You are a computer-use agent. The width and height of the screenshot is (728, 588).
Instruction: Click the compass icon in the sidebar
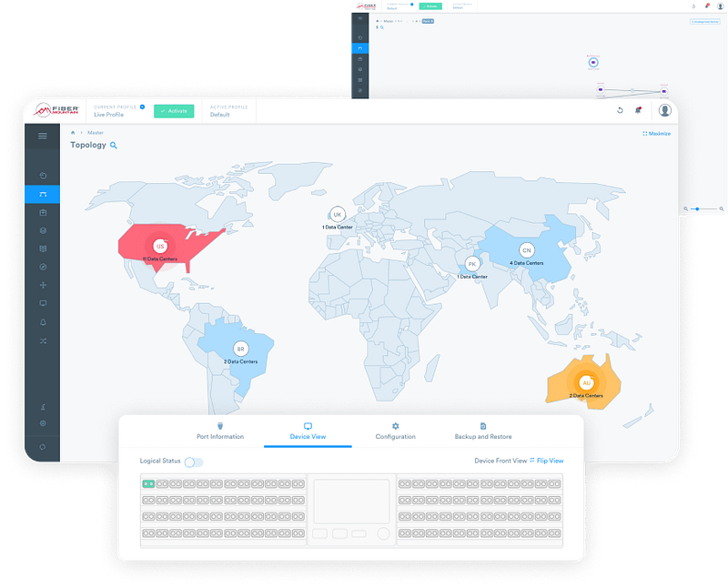coord(42,267)
